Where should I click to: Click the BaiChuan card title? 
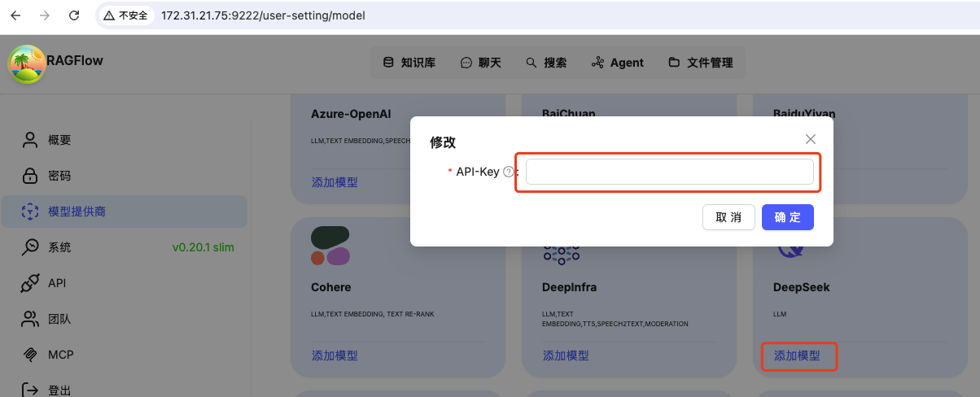click(x=569, y=114)
